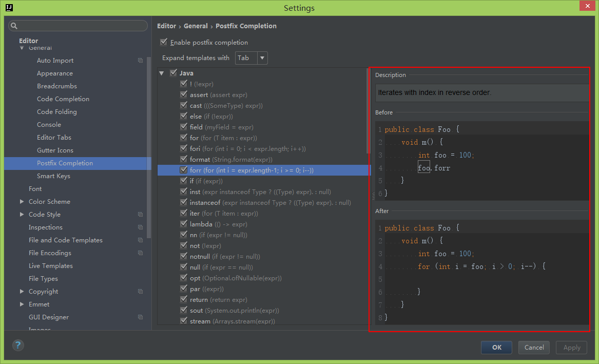599x364 pixels.
Task: Expand the Copyright settings node
Action: tap(22, 292)
